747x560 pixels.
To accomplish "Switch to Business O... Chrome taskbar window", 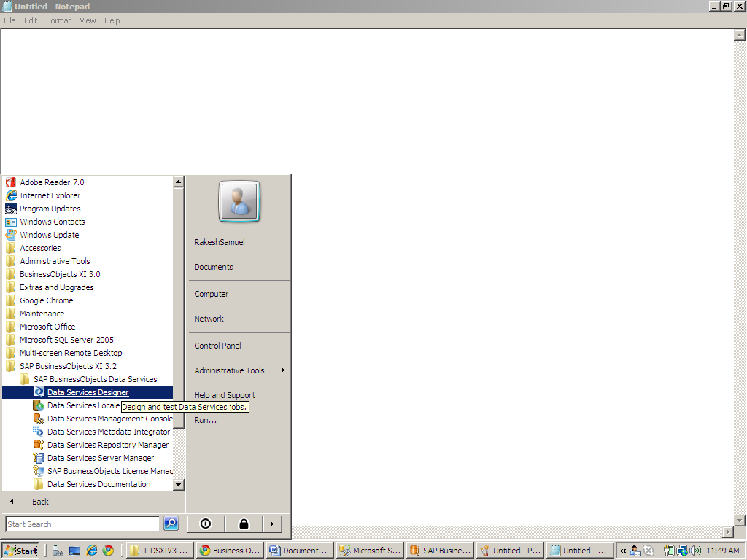I will [x=230, y=551].
